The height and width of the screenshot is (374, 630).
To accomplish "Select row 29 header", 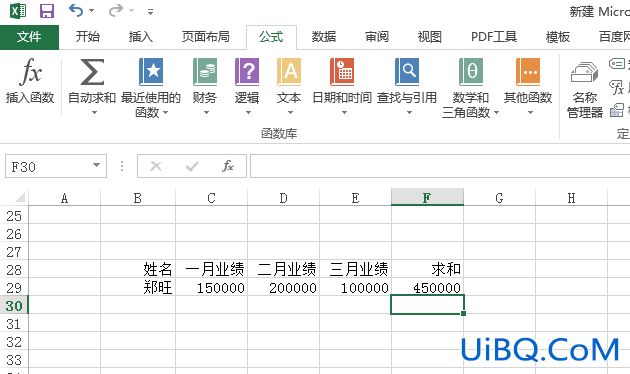I will point(14,288).
